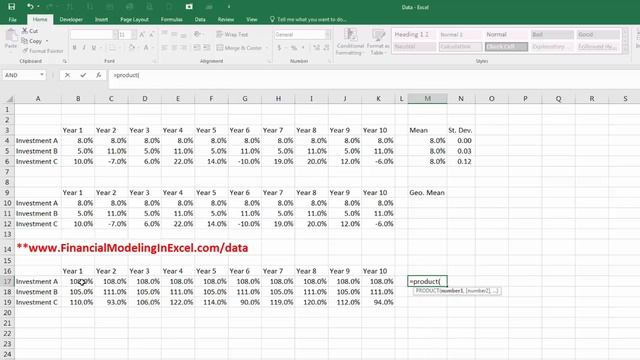Click the Borders icon
The height and width of the screenshot is (360, 640).
tap(112, 48)
